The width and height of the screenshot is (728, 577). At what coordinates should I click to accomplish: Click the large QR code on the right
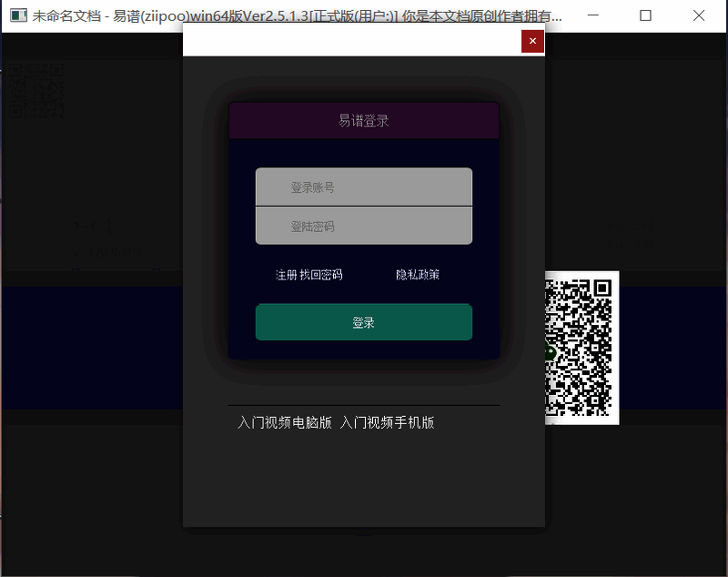click(581, 346)
